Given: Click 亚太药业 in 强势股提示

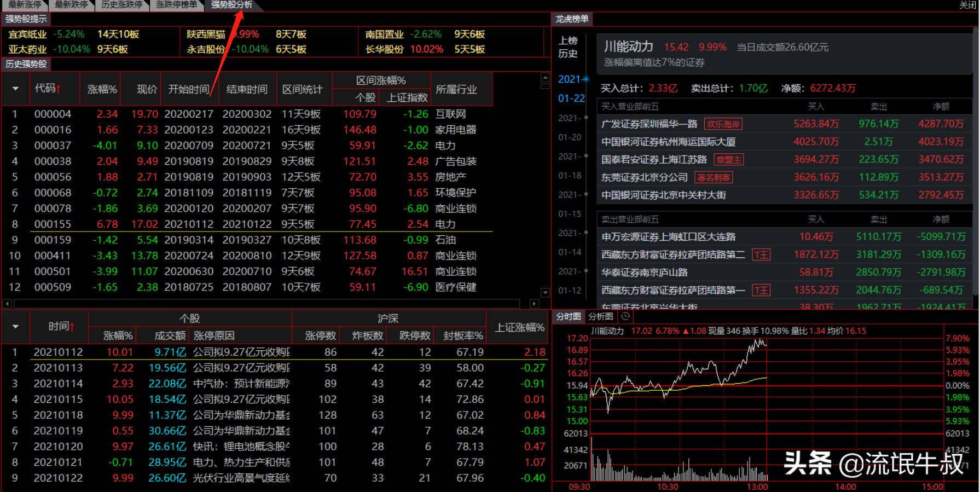Looking at the screenshot, I should (x=27, y=49).
